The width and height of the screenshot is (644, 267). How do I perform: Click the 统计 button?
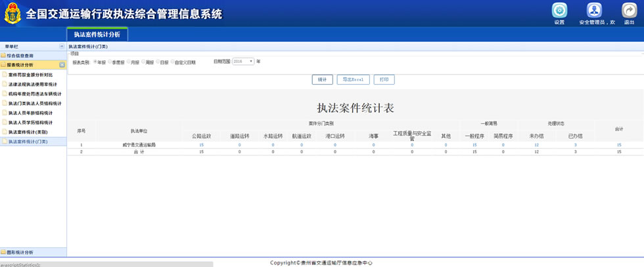coord(323,79)
